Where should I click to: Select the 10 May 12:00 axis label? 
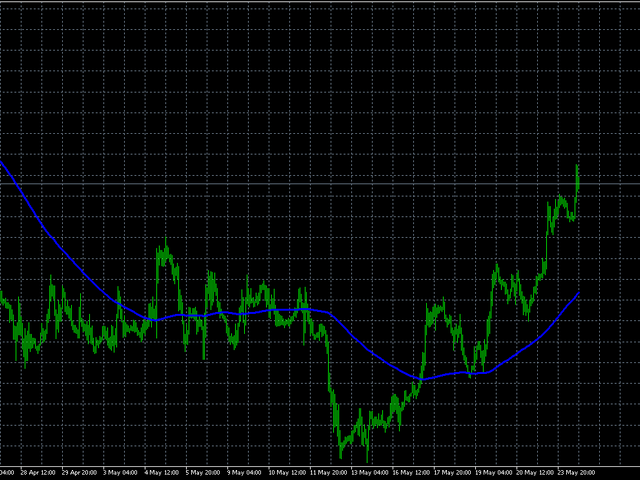287,473
